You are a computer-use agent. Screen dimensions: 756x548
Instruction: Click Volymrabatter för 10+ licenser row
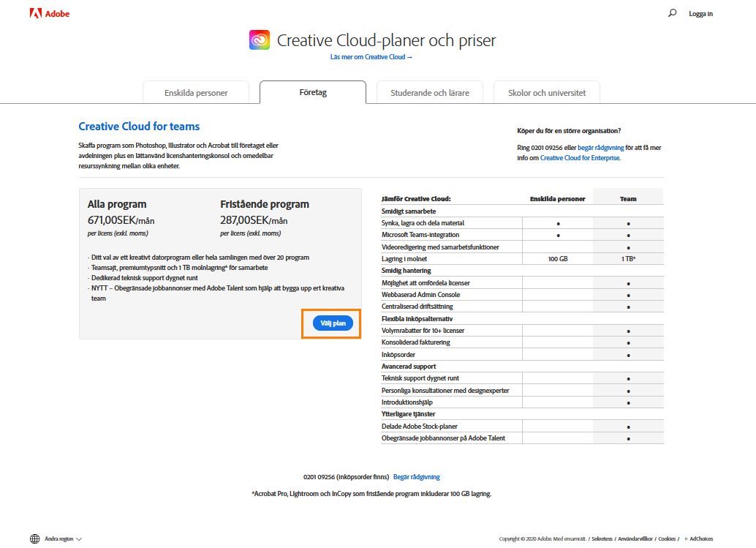pos(522,331)
